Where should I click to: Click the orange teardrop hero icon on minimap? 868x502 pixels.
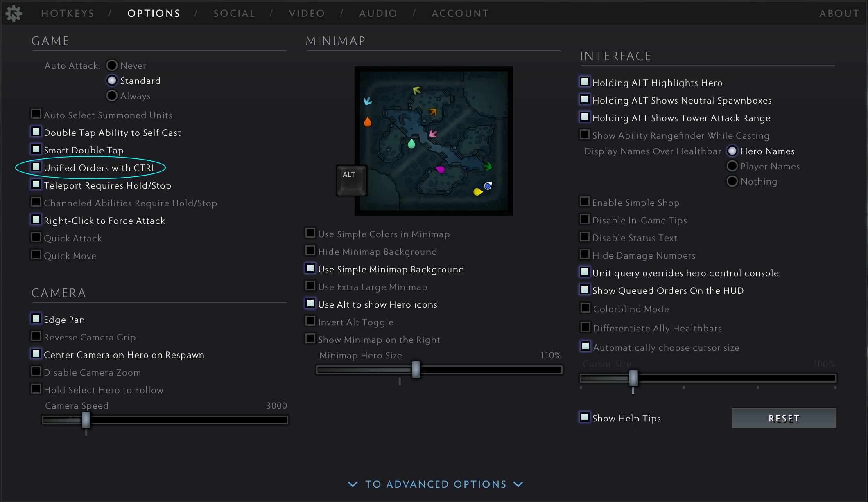(x=368, y=122)
